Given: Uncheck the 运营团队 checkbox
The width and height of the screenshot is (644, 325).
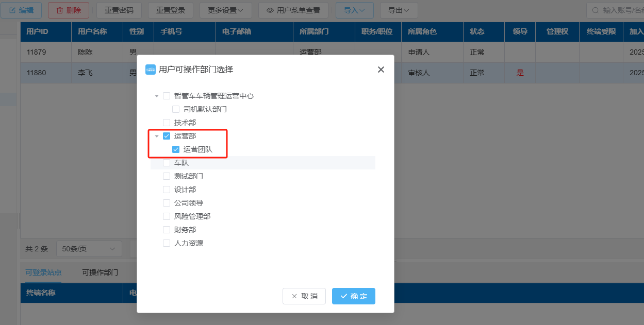Looking at the screenshot, I should click(176, 149).
